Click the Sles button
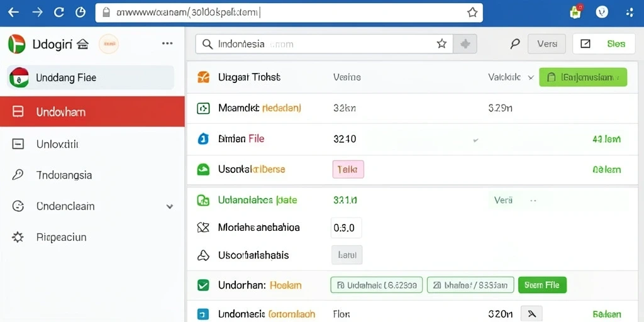Image resolution: width=644 pixels, height=322 pixels. [603, 44]
